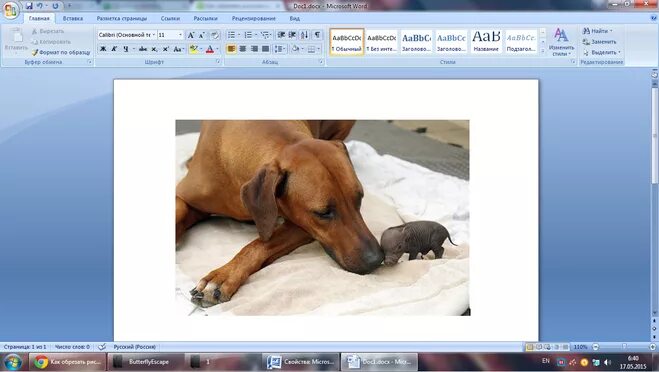Apply yellow text highlight color
Image resolution: width=659 pixels, height=372 pixels.
[193, 49]
